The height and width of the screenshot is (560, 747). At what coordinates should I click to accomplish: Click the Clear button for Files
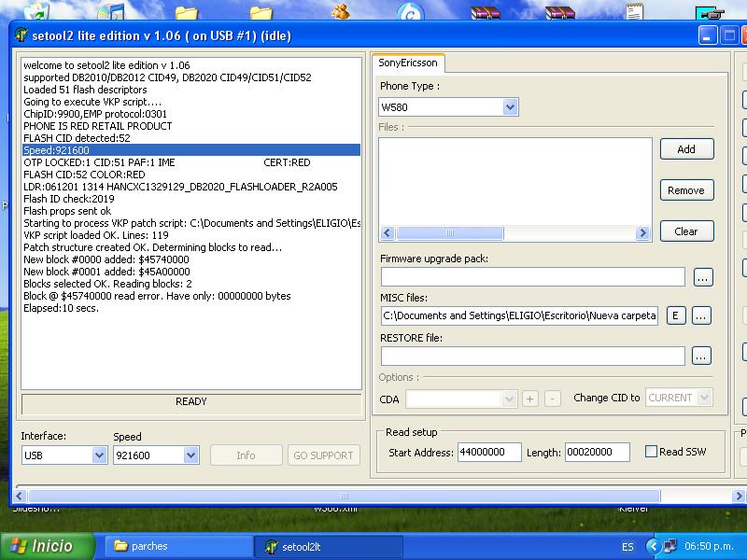click(x=686, y=231)
